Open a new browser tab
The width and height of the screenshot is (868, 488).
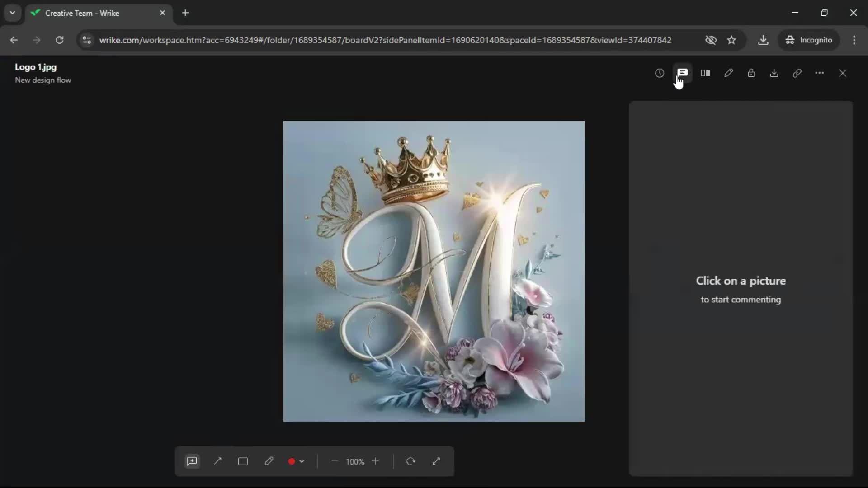click(x=185, y=13)
